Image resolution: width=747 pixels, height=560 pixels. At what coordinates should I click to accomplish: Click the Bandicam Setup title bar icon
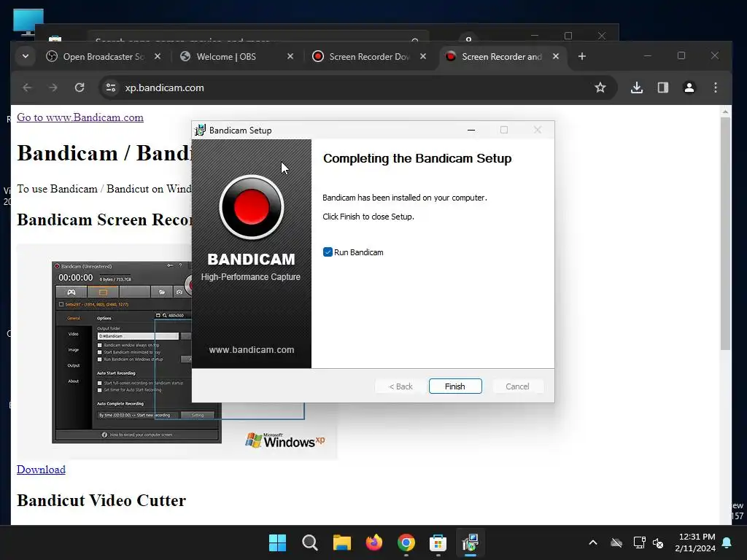pos(200,130)
